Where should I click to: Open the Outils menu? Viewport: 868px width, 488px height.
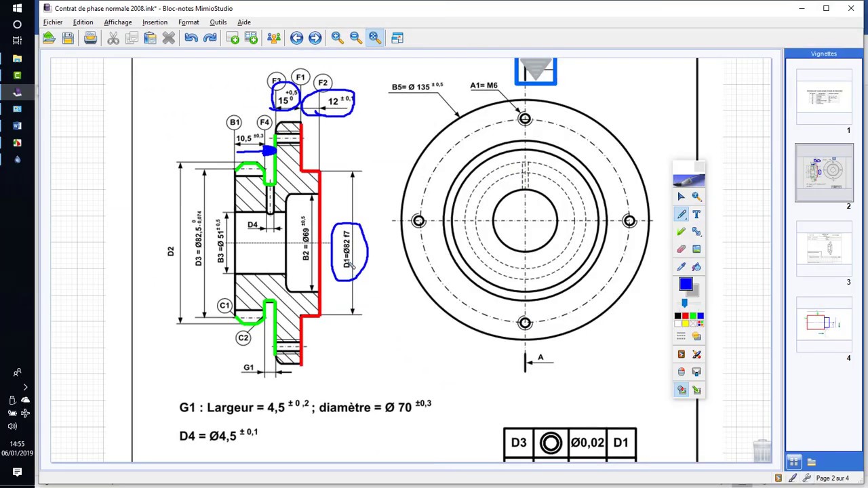tap(218, 22)
